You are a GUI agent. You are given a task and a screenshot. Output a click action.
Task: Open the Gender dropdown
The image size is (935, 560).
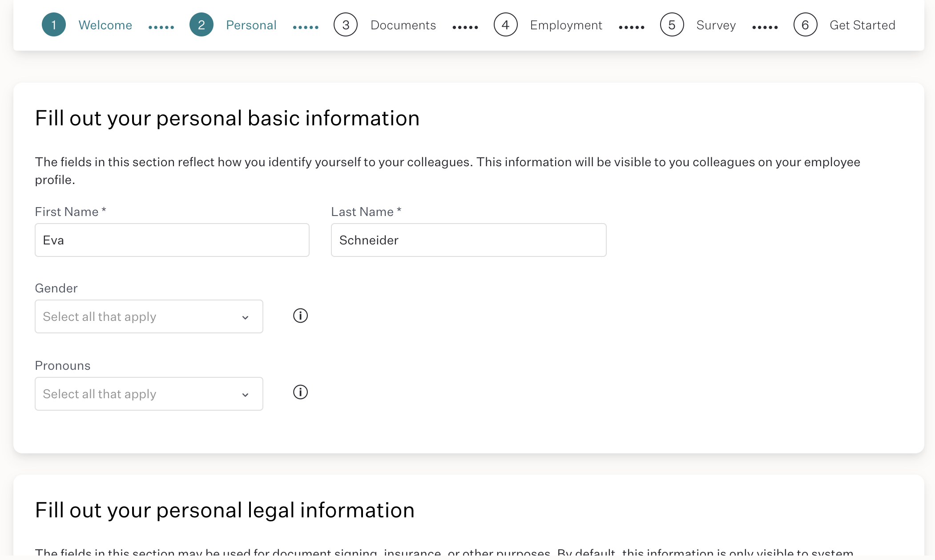tap(149, 316)
